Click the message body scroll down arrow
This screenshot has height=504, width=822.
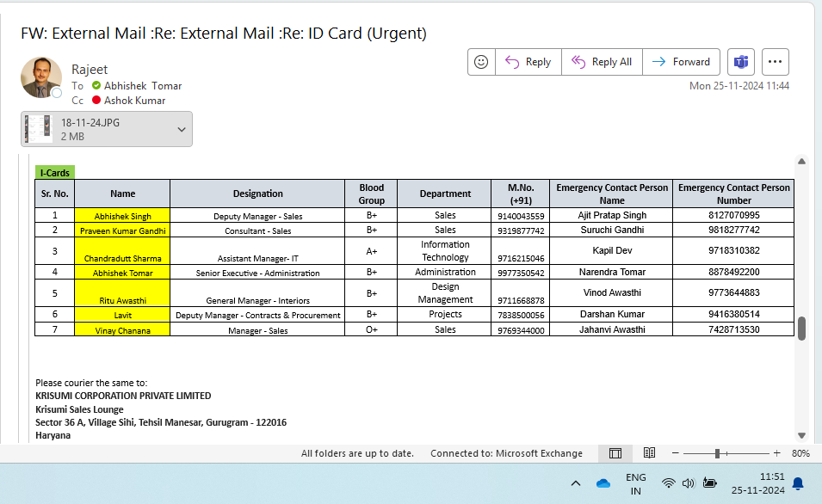(802, 435)
